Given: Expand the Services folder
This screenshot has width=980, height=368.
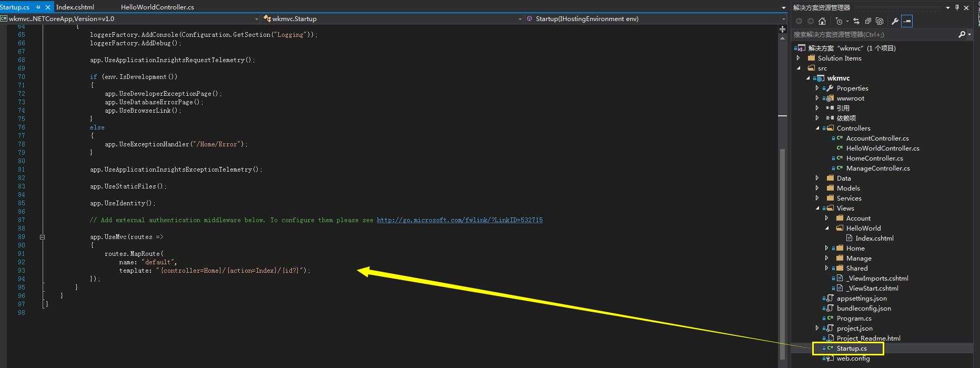Looking at the screenshot, I should pos(817,198).
